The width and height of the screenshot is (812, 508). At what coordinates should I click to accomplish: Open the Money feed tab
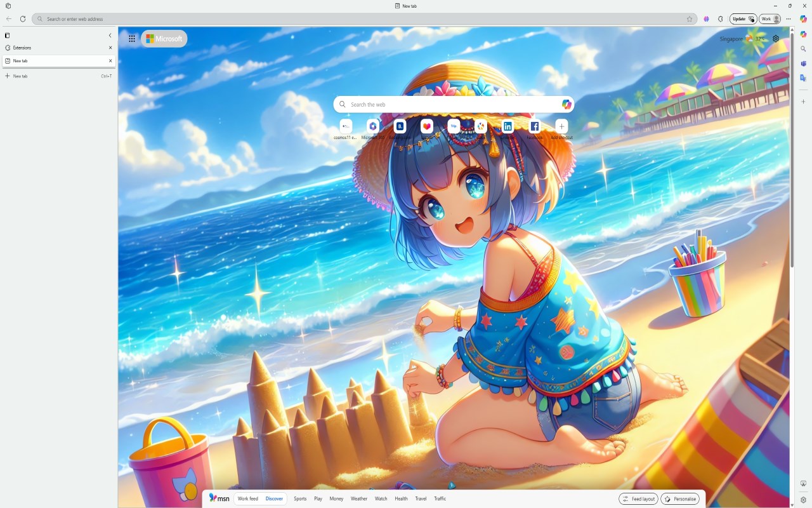pos(336,499)
